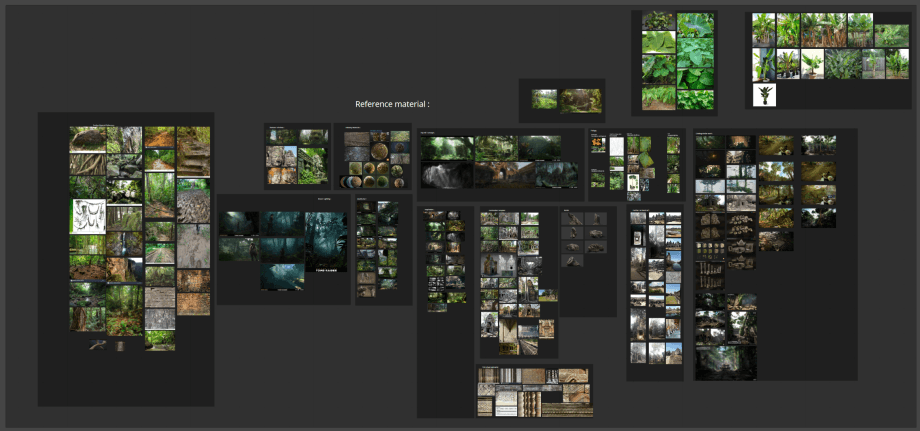Click the ruined archway with sky concept art
Viewport: 920px width, 431px height.
[x=505, y=175]
